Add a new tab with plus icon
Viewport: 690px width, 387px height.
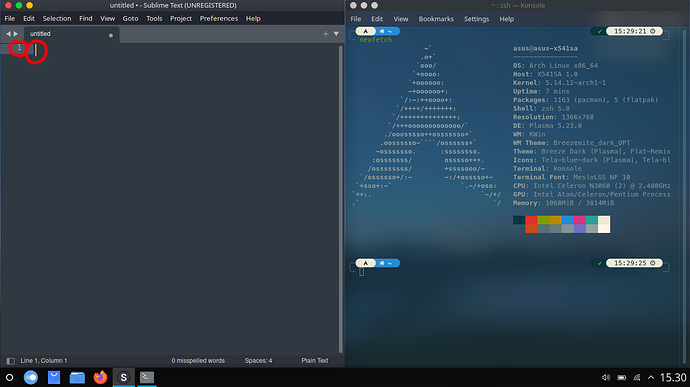(326, 34)
